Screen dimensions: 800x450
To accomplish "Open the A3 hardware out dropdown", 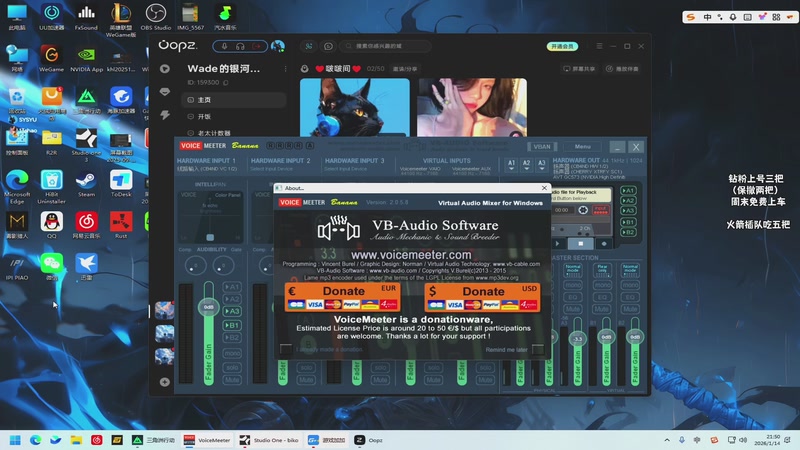I will click(x=542, y=164).
